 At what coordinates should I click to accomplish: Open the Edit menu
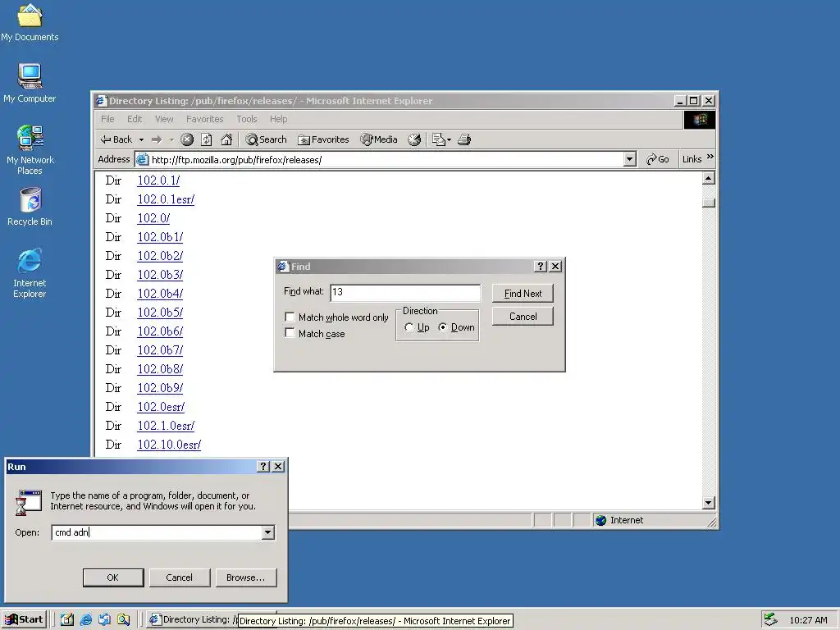(x=135, y=119)
